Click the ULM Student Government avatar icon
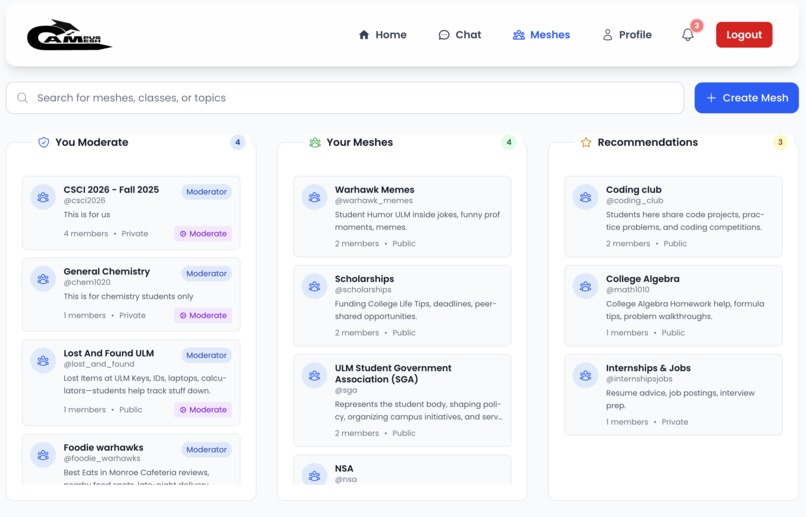Screen dimensions: 806x517 click(x=315, y=375)
